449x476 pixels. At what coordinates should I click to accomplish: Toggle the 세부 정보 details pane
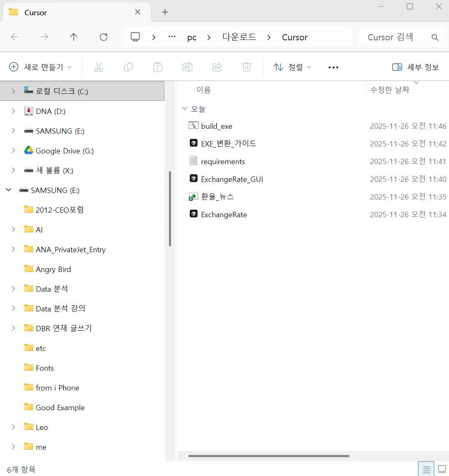pyautogui.click(x=415, y=67)
